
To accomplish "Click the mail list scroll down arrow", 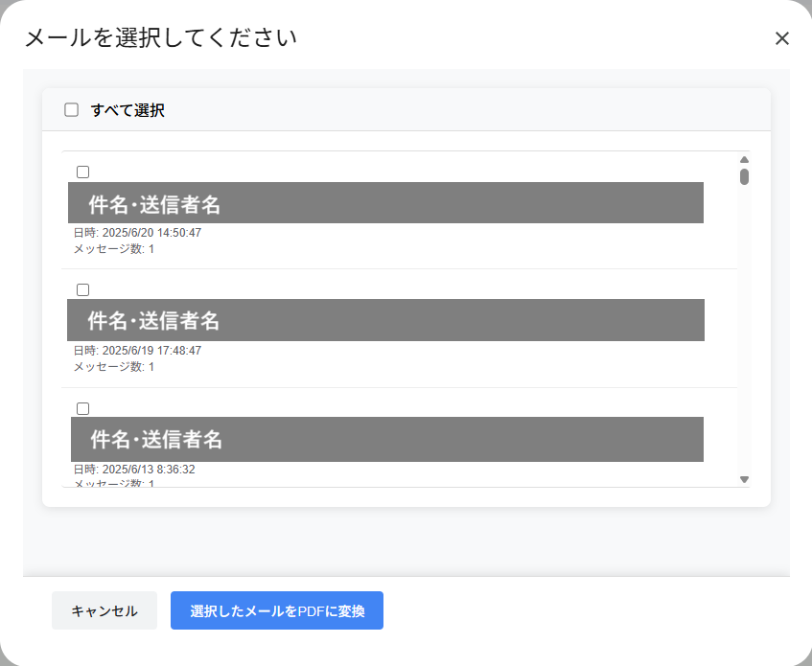I will [x=744, y=480].
